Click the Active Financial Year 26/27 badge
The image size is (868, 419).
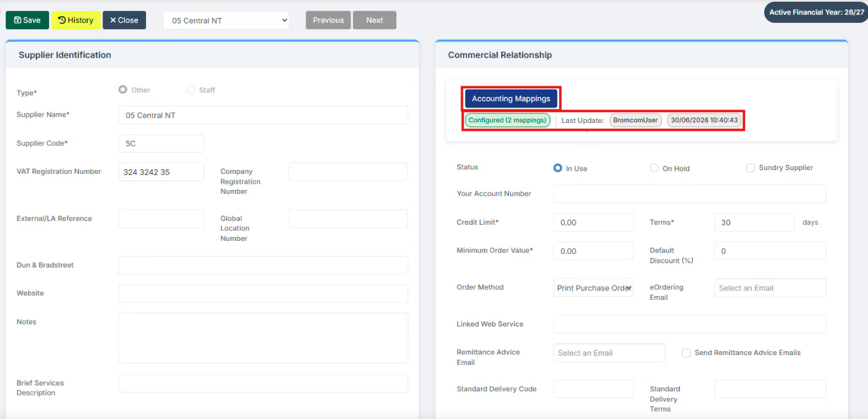816,12
